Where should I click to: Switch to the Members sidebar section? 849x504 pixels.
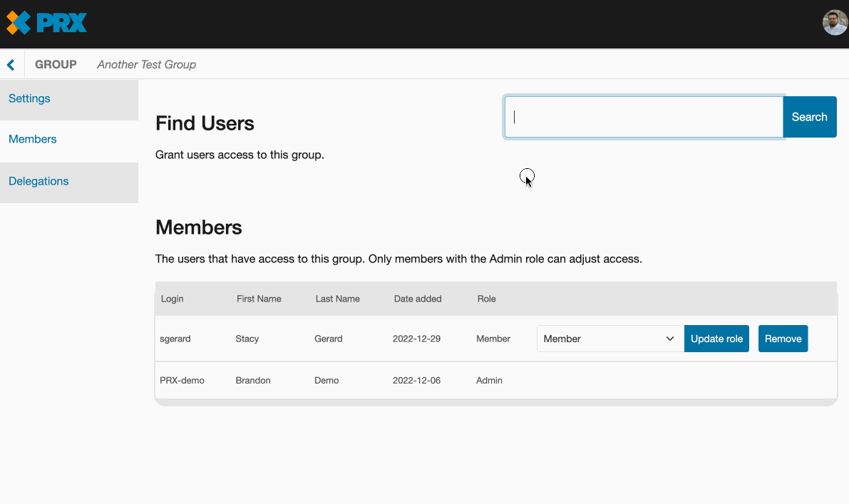[32, 139]
